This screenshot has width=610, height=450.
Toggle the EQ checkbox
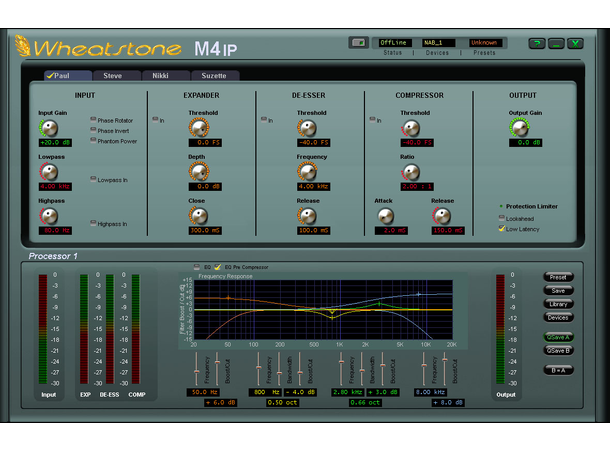point(196,267)
